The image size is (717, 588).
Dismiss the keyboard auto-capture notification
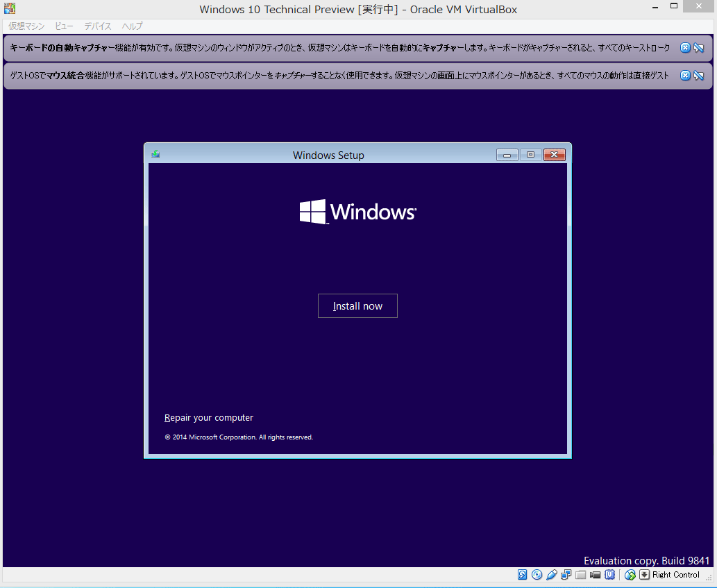coord(685,47)
